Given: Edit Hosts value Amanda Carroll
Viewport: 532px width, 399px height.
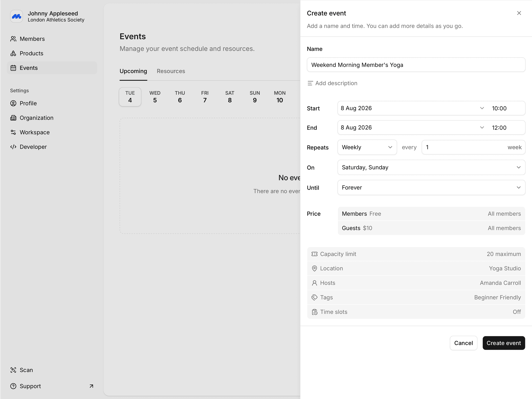Looking at the screenshot, I should pyautogui.click(x=416, y=283).
